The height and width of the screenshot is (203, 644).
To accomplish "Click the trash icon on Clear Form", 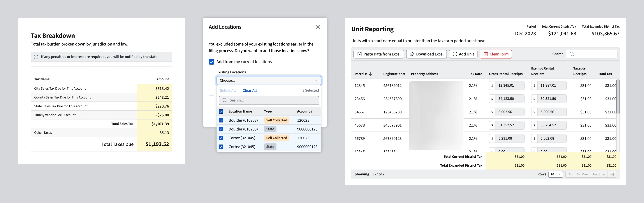I will coord(485,54).
